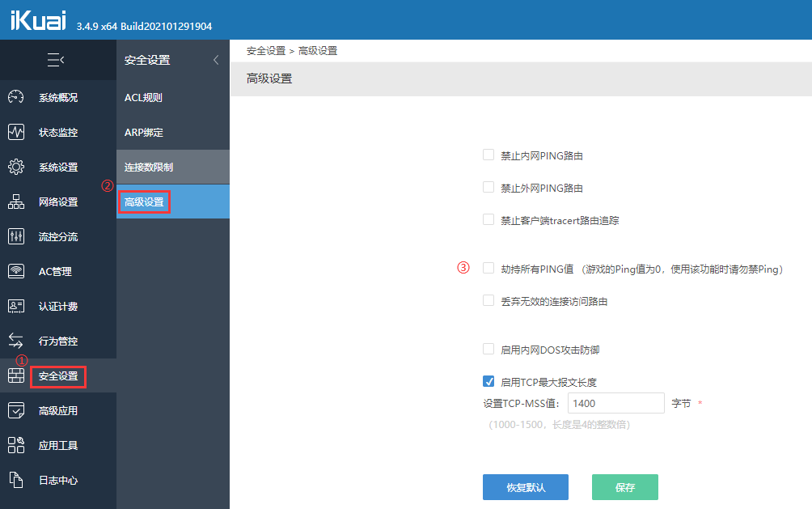This screenshot has width=812, height=509.
Task: Enable 禁止外网PING路由 checkbox
Action: click(488, 187)
